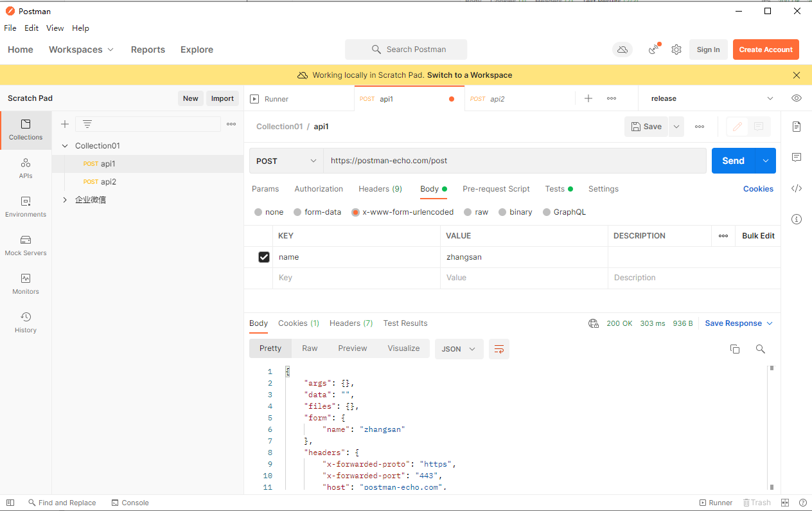Click the plus icon to open new tab
Image resolution: width=812 pixels, height=511 pixels.
click(x=588, y=98)
